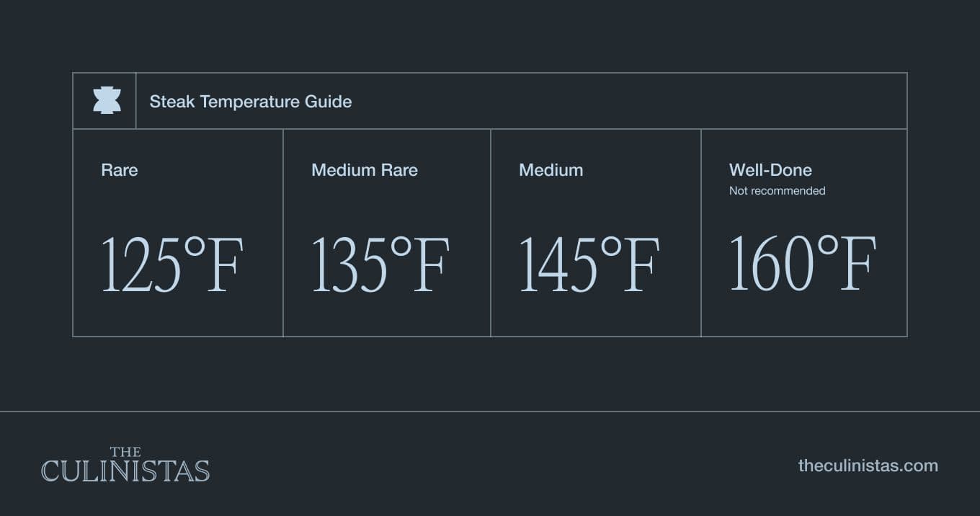The height and width of the screenshot is (516, 980).
Task: Click the Medium column heading
Action: 551,170
